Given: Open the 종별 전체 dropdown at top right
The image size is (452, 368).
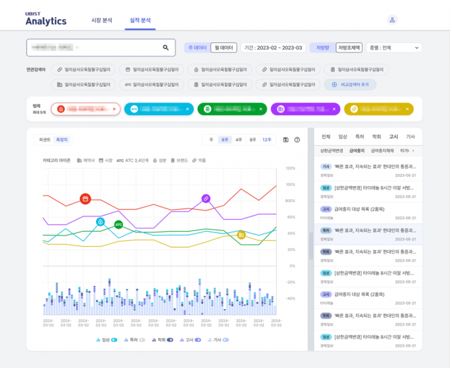Looking at the screenshot, I should pos(394,48).
